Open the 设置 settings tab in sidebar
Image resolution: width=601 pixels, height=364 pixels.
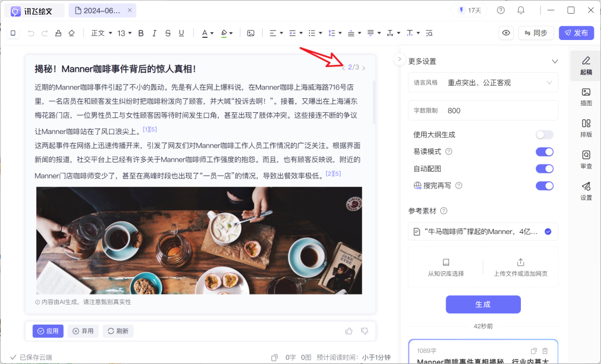point(586,191)
